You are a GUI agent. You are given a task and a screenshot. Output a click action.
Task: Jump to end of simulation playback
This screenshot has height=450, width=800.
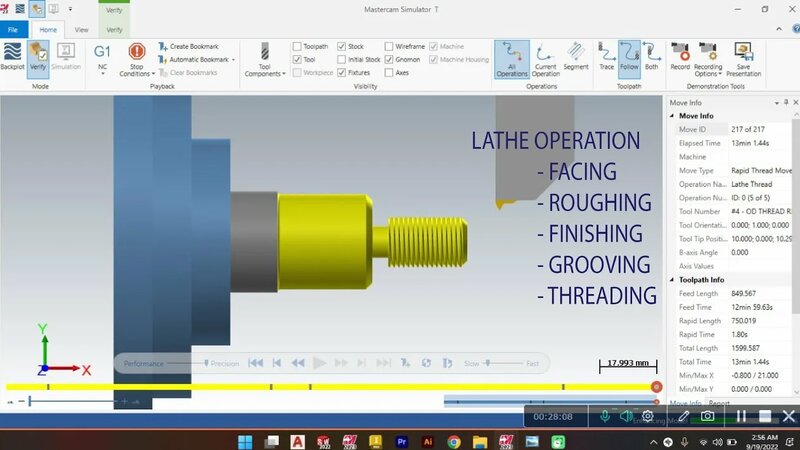click(383, 363)
